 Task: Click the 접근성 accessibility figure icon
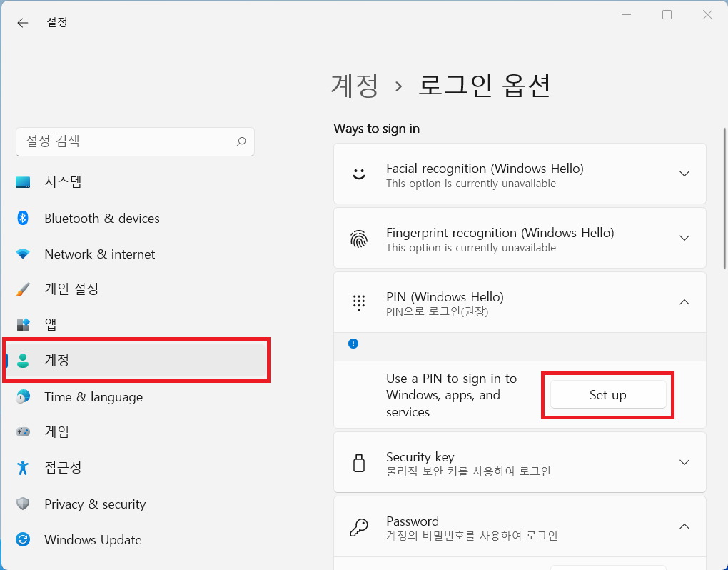coord(23,467)
